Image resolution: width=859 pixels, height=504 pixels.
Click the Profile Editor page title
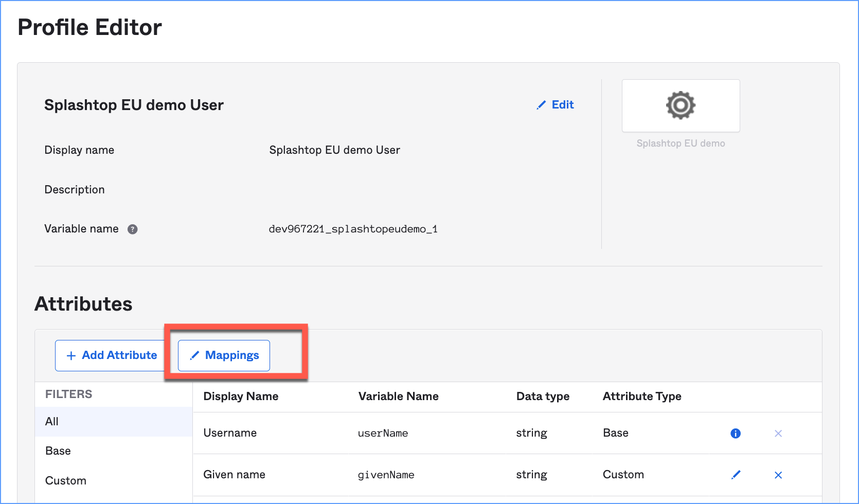(90, 27)
